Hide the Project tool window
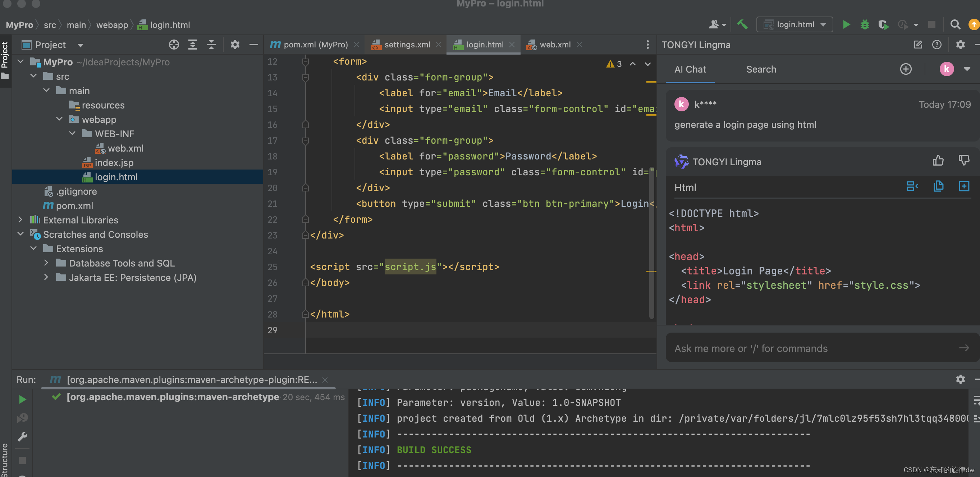The width and height of the screenshot is (980, 477). [254, 45]
